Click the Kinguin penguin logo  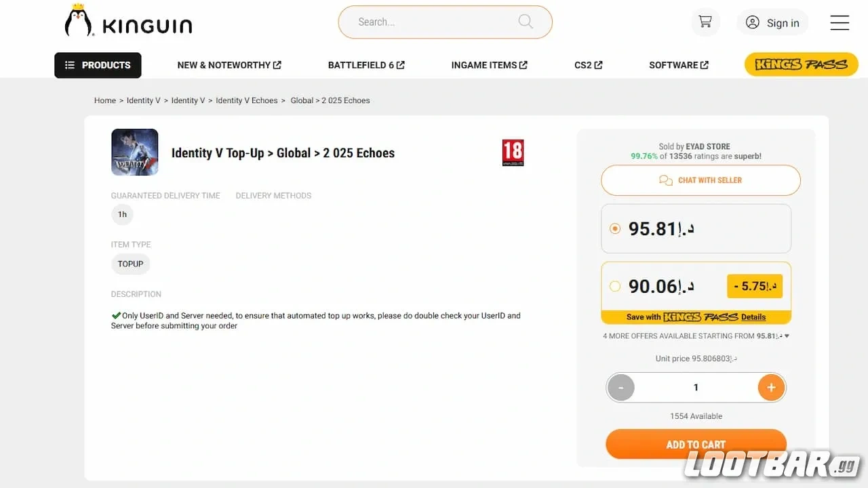[x=79, y=21]
